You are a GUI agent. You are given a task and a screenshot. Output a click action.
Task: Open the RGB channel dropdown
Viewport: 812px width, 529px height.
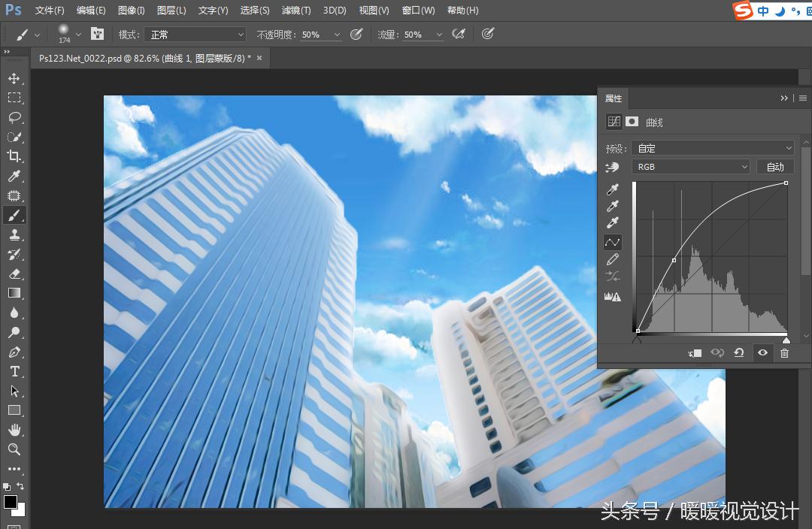(691, 167)
